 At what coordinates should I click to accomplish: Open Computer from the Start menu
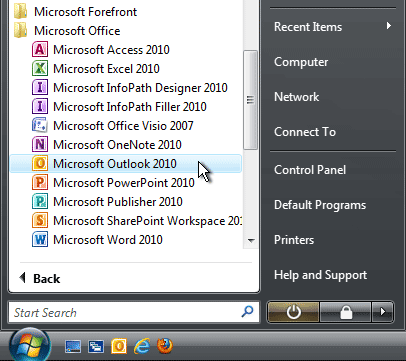coord(301,62)
